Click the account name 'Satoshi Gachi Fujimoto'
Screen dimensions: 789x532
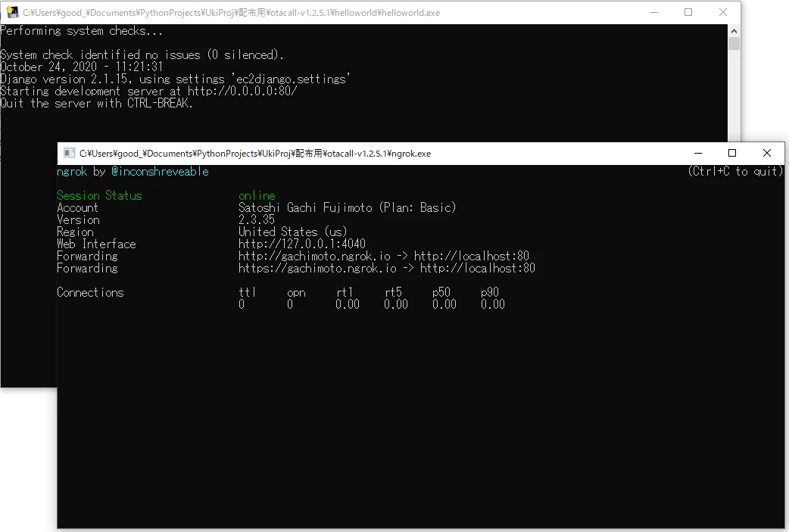tap(305, 207)
